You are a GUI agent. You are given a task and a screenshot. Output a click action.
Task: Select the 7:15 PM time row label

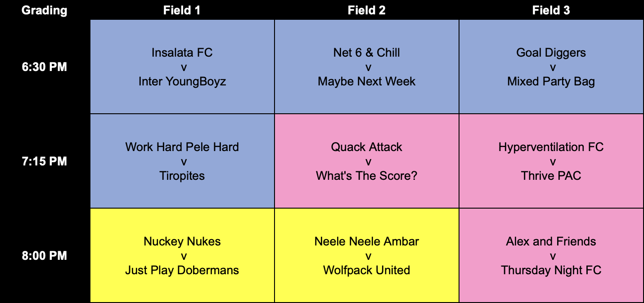(45, 161)
